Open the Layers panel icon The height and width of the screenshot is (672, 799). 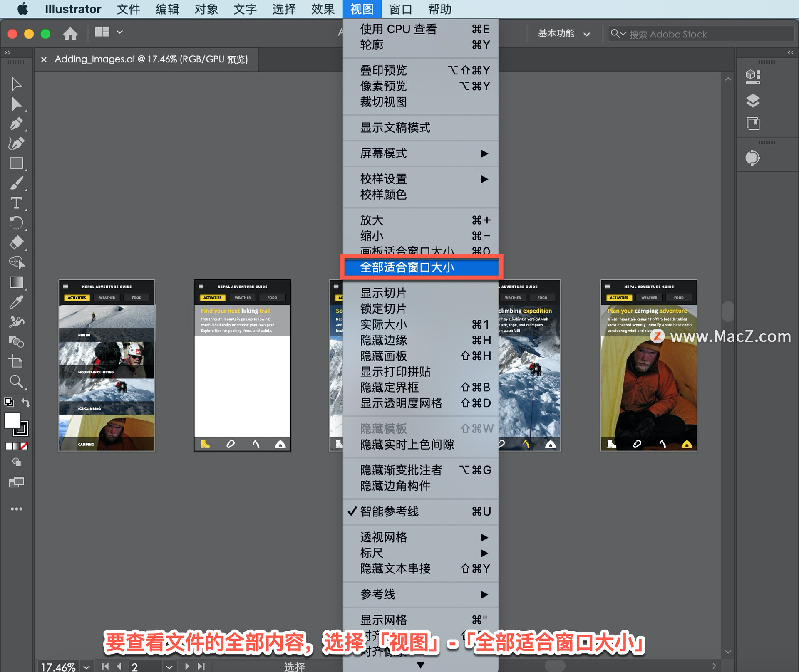pos(753,100)
